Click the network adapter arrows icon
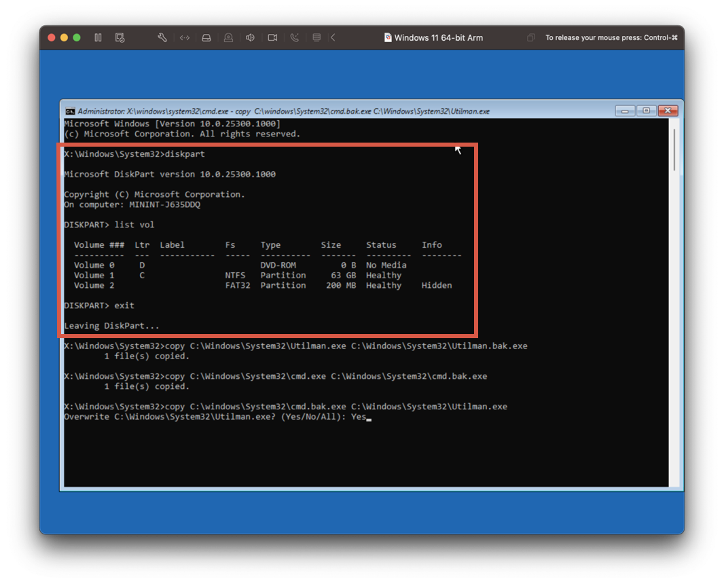 pos(185,38)
